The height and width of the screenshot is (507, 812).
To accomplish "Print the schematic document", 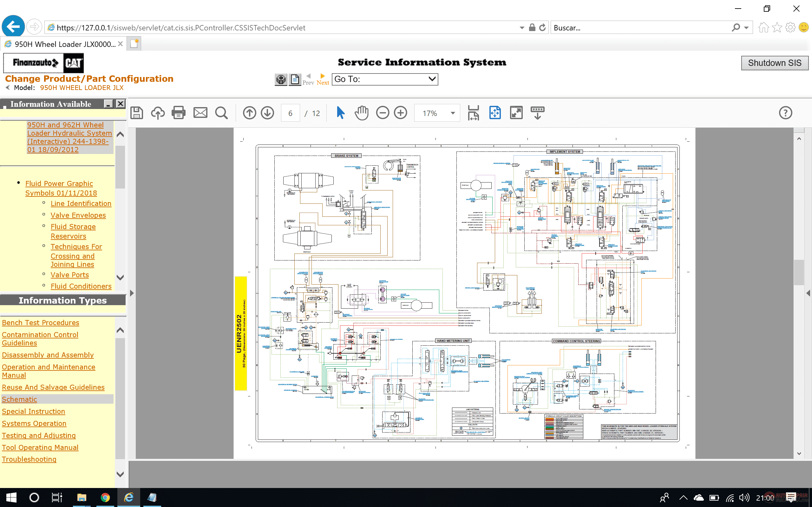I will click(x=179, y=113).
